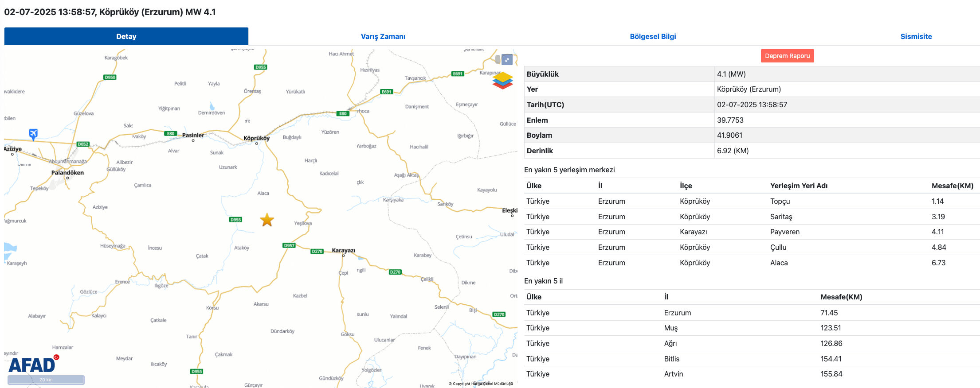This screenshot has height=388, width=980.
Task: Click the 20 km scale bar
Action: (46, 380)
